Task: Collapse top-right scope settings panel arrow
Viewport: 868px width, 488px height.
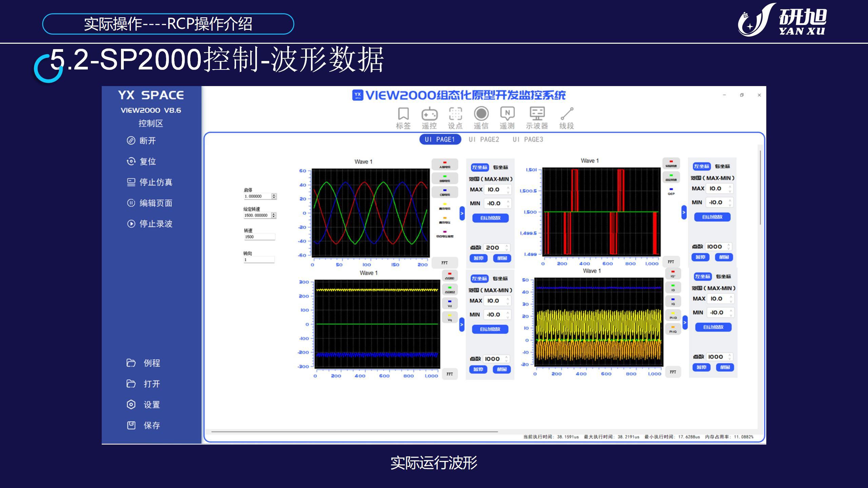Action: [684, 212]
